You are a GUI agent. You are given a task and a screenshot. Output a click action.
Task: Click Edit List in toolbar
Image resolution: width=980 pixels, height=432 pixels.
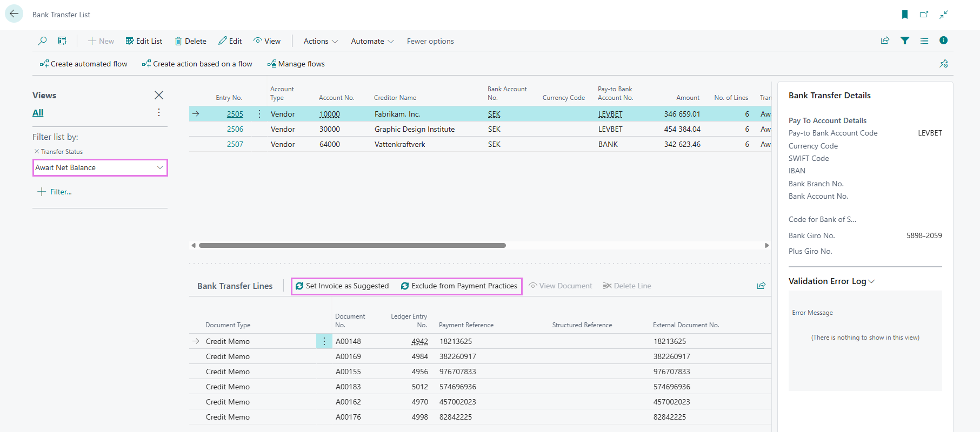tap(144, 41)
